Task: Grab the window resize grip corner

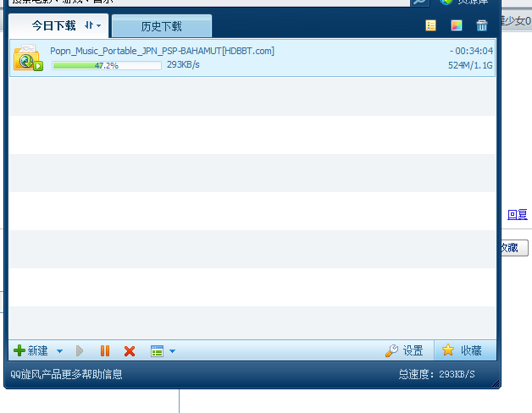Action: [496, 383]
